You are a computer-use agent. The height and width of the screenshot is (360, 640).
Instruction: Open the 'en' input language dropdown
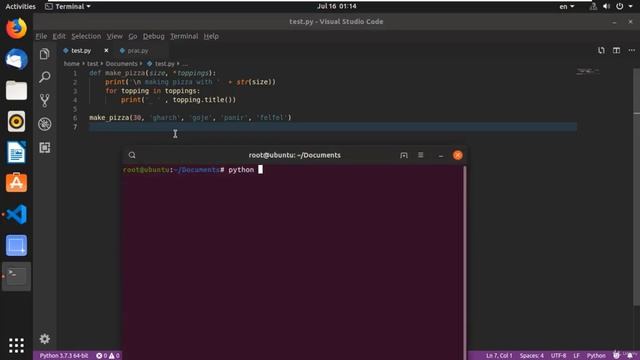pos(567,7)
